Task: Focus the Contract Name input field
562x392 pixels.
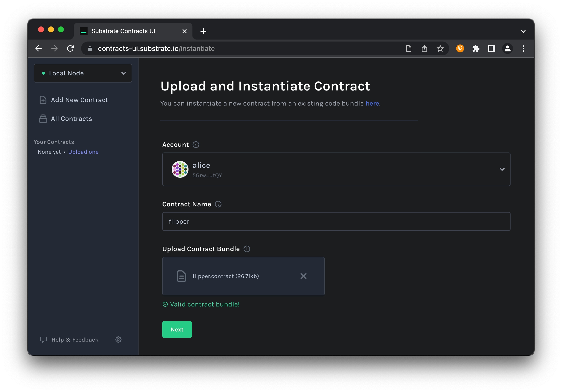Action: click(x=336, y=221)
